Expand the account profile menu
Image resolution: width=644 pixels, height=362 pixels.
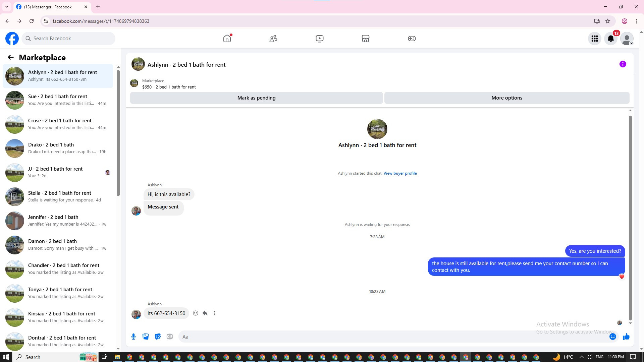tap(627, 39)
